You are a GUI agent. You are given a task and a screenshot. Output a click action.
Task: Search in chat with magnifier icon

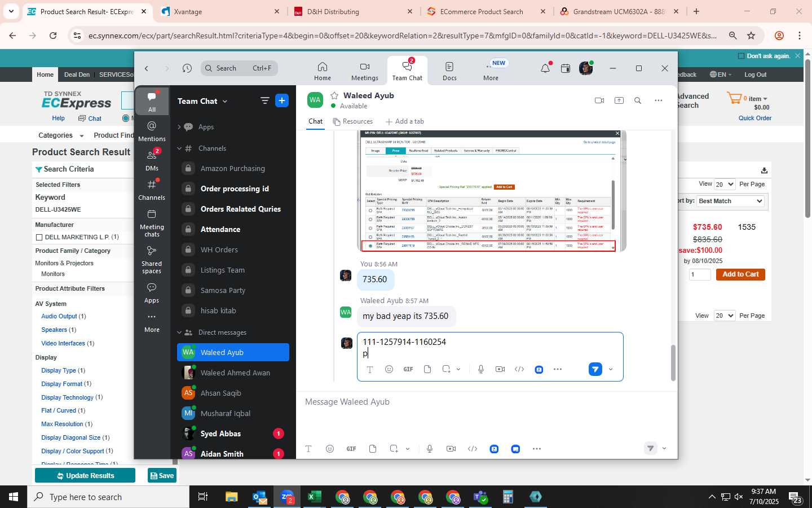point(638,100)
